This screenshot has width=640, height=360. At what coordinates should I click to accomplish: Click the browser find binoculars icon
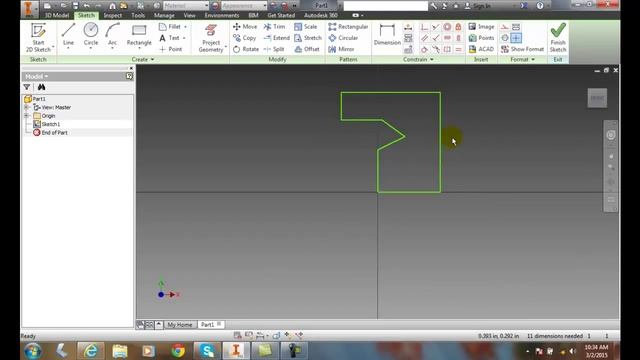41,87
